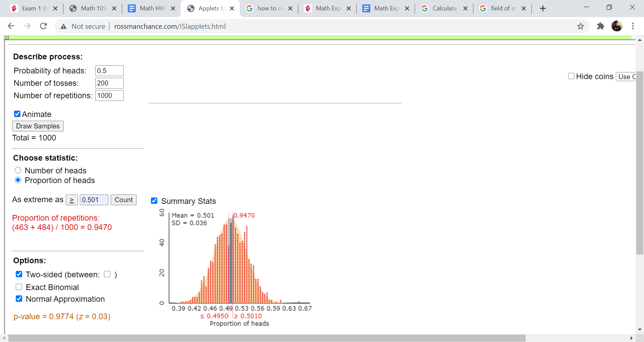Select the Proportion of heads statistic

point(18,180)
